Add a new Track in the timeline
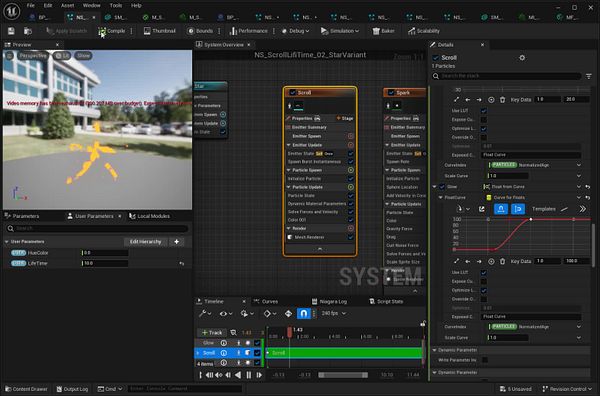600x396 pixels. coord(212,332)
